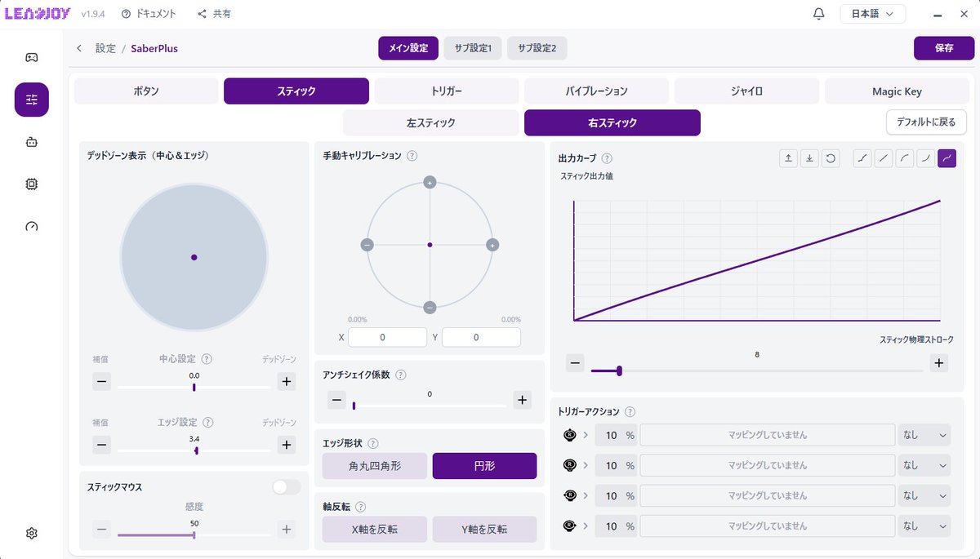Click bottom minus node on calibration circle
The width and height of the screenshot is (980, 559).
coord(430,308)
